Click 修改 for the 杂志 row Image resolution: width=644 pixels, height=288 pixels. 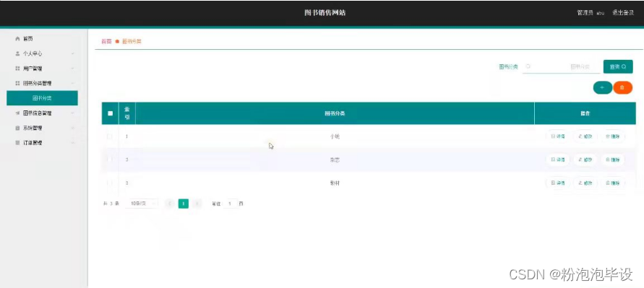click(585, 160)
